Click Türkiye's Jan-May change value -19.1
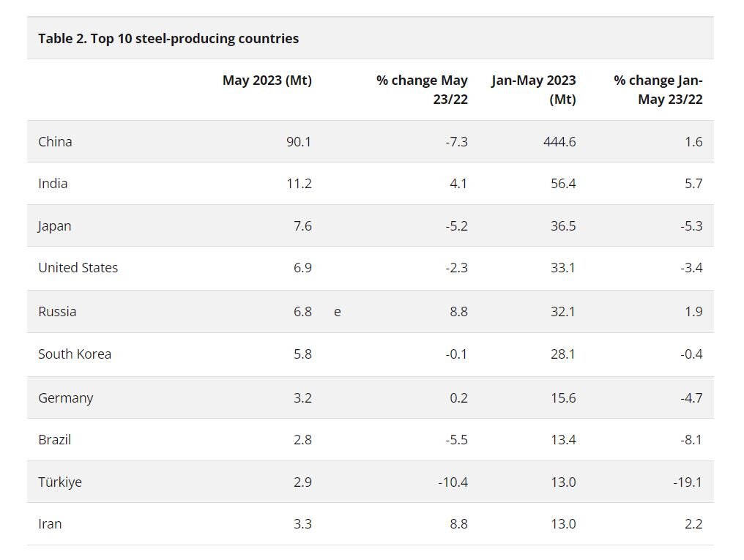 pos(688,482)
